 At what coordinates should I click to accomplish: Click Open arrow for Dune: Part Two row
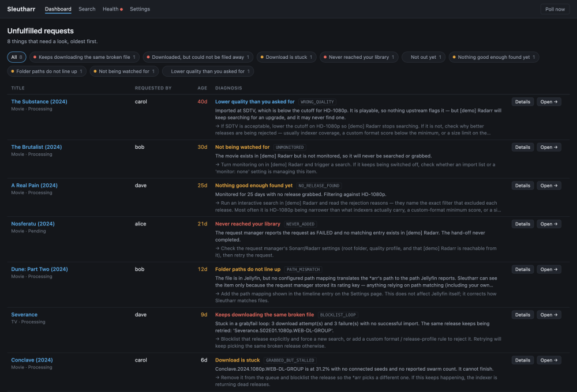click(x=549, y=270)
